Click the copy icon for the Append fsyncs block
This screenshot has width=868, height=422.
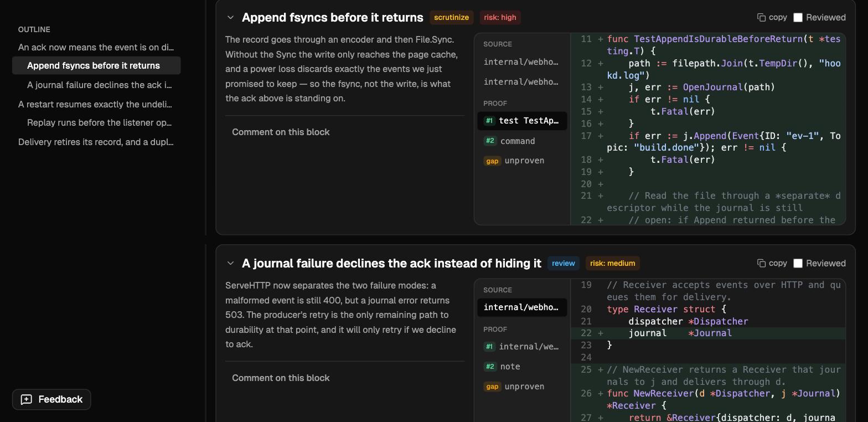(761, 17)
